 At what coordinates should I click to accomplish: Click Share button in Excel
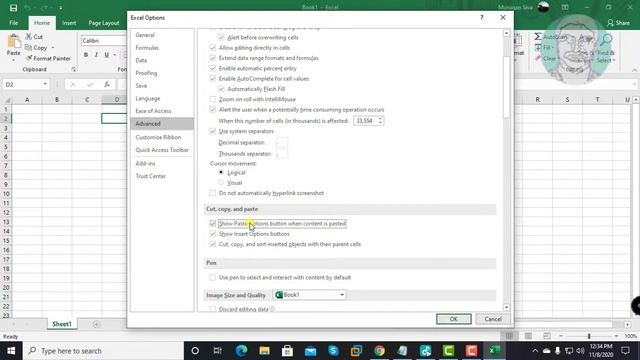click(618, 23)
